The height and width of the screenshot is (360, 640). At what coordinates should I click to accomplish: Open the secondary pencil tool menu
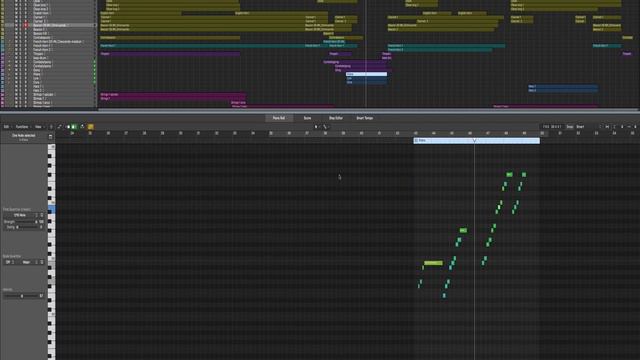[326, 127]
